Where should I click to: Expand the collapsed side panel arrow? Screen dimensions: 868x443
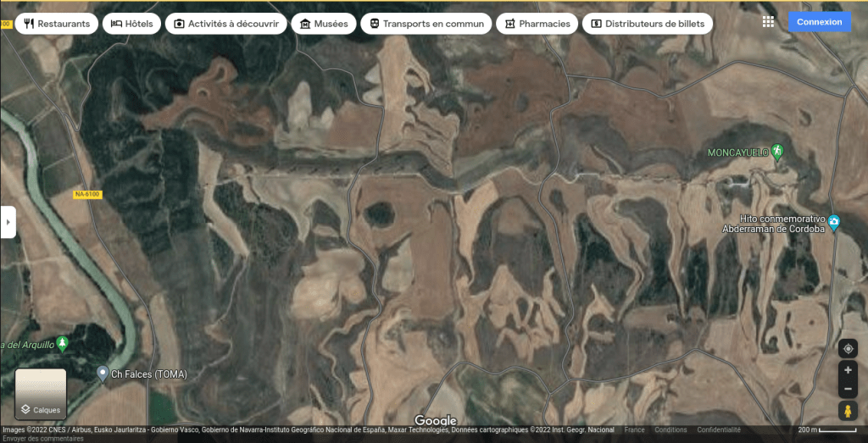(x=8, y=222)
